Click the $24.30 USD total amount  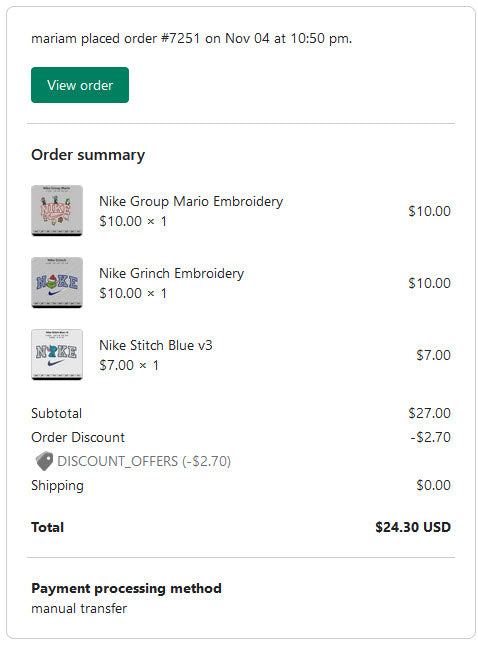(x=413, y=527)
